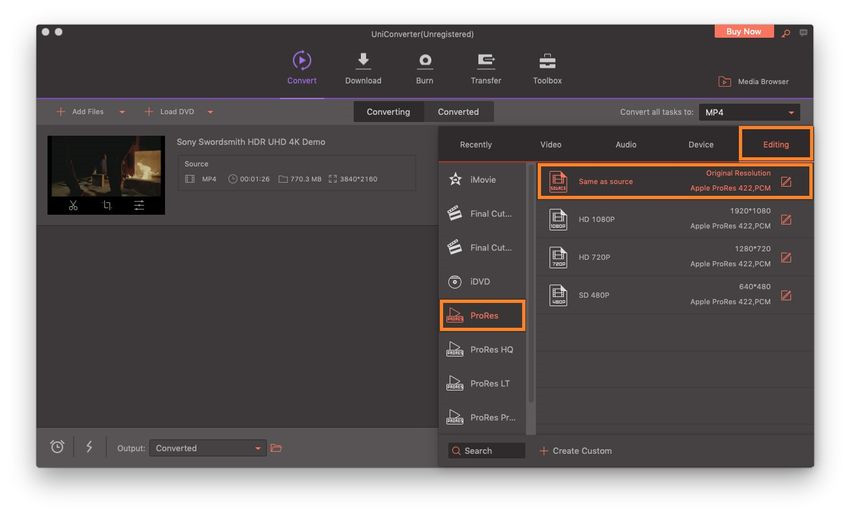The height and width of the screenshot is (516, 850).
Task: Open the Media Browser
Action: [x=754, y=81]
